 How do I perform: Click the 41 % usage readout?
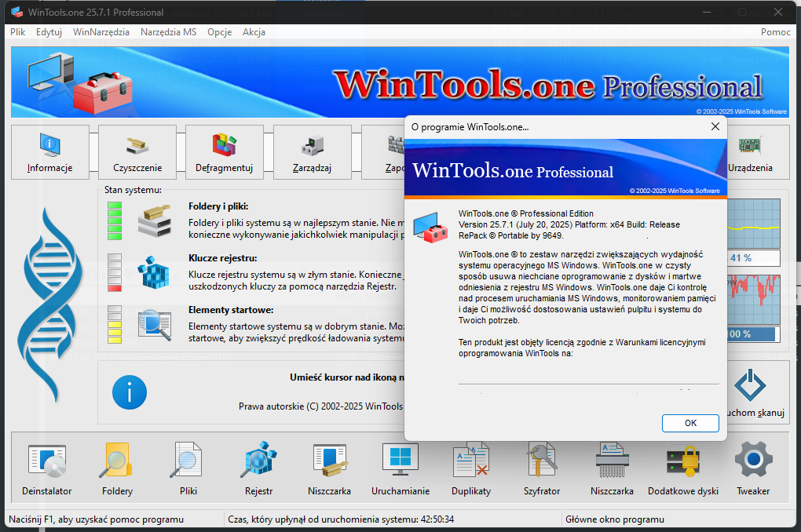point(754,258)
